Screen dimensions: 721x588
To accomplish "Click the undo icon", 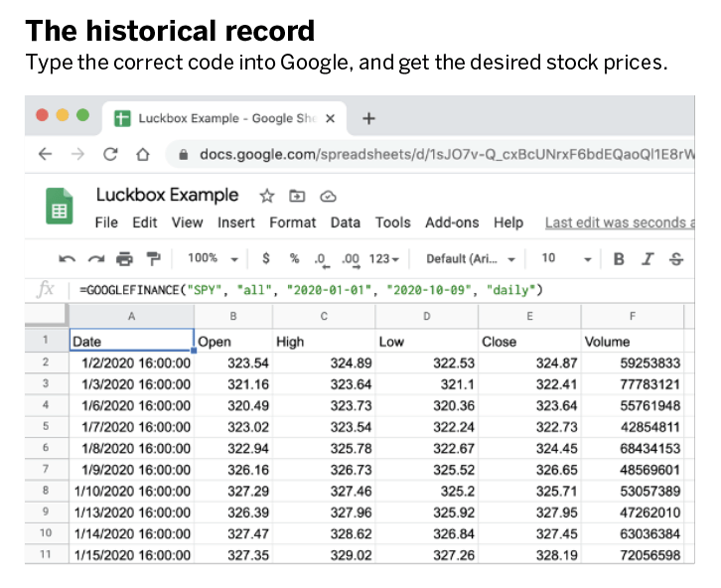I will click(68, 259).
